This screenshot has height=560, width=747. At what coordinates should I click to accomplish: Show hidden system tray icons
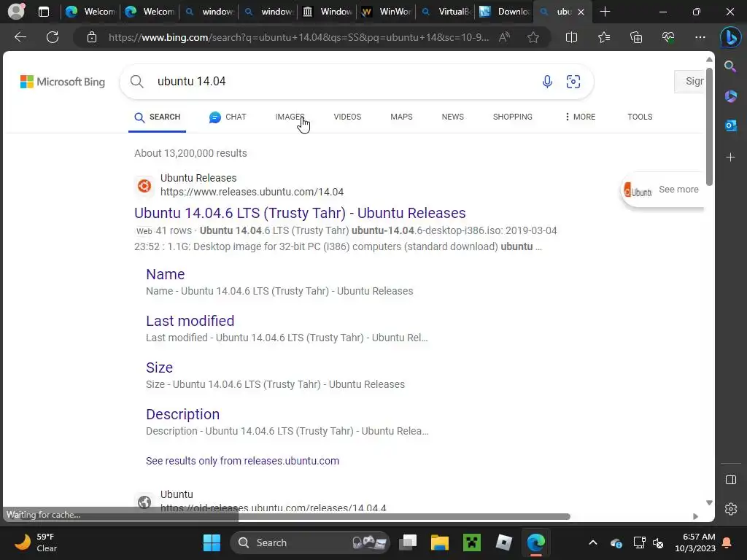click(x=592, y=542)
